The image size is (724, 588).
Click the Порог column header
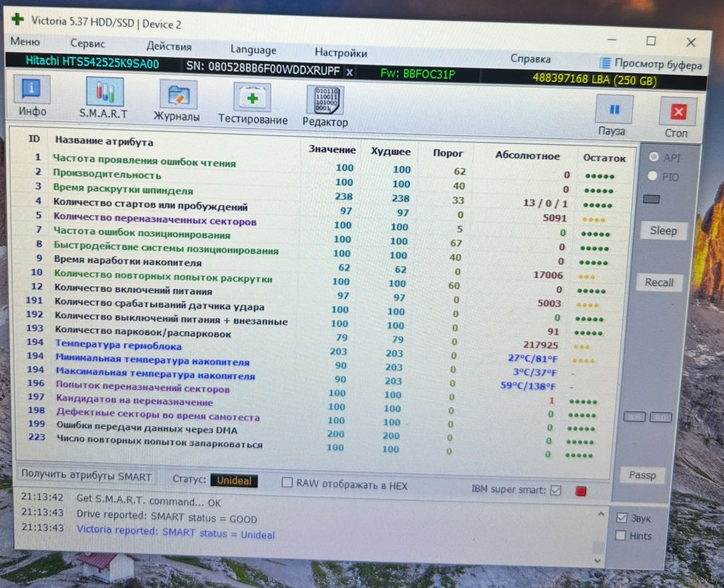point(448,153)
